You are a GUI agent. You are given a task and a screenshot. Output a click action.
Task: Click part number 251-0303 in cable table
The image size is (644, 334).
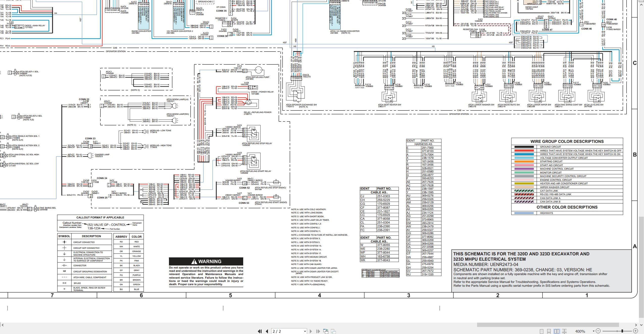pos(383,196)
